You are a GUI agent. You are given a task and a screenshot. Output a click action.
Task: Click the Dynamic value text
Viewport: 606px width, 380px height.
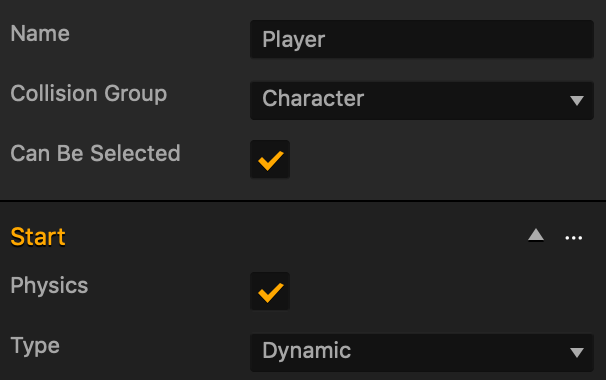pos(306,351)
